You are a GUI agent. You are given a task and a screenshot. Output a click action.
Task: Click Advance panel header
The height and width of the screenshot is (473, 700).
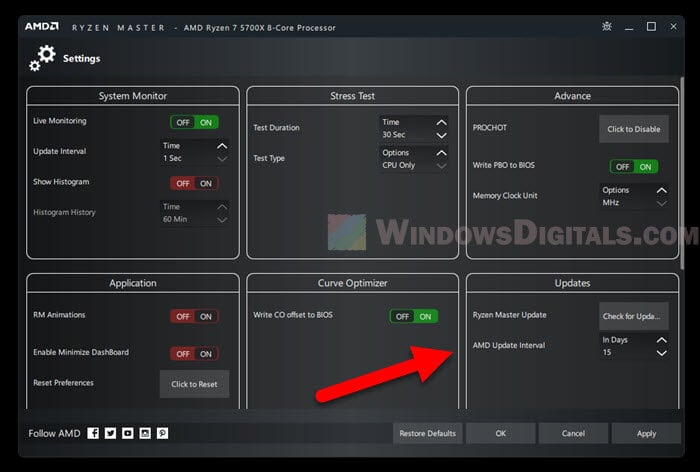[572, 96]
